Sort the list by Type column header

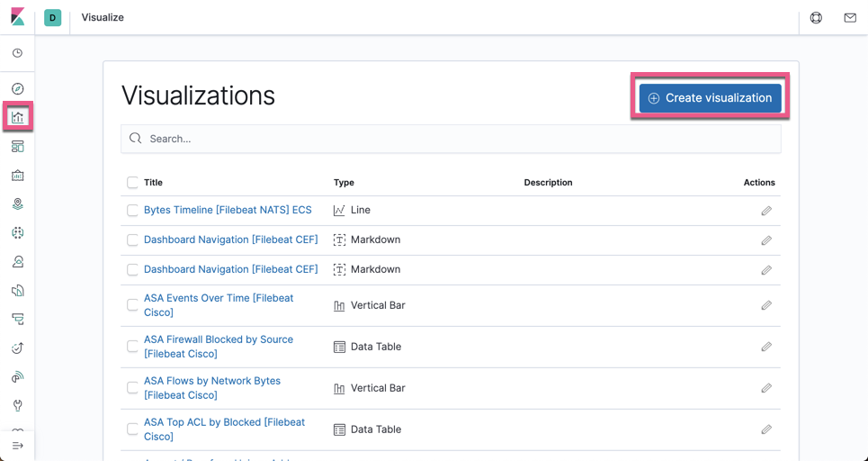click(x=344, y=182)
